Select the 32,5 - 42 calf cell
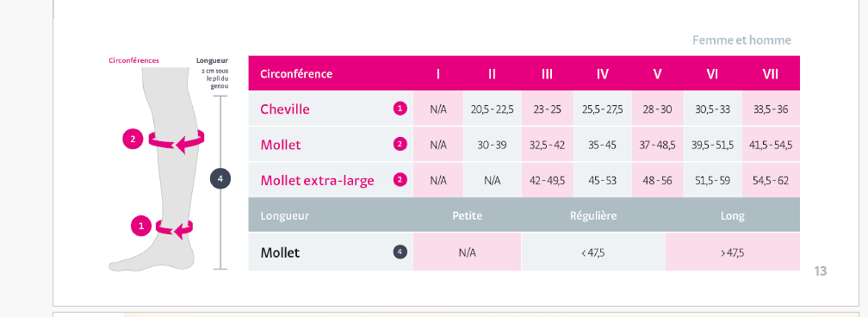 (548, 146)
